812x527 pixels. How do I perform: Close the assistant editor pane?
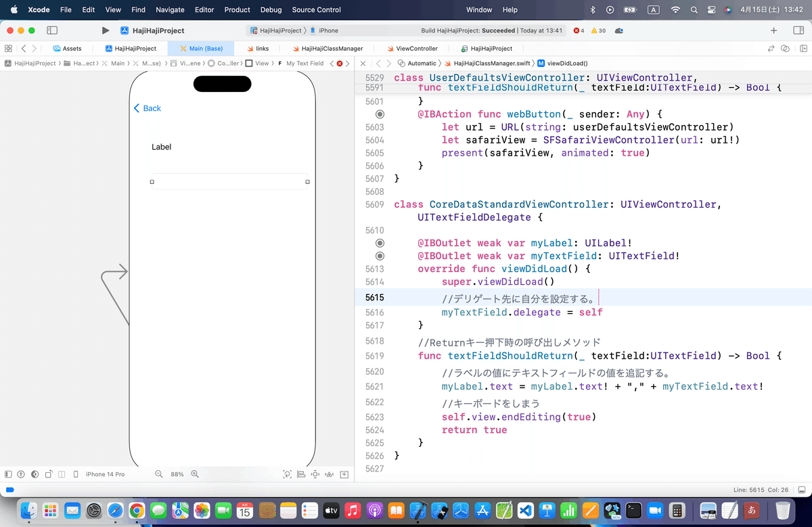click(x=363, y=64)
